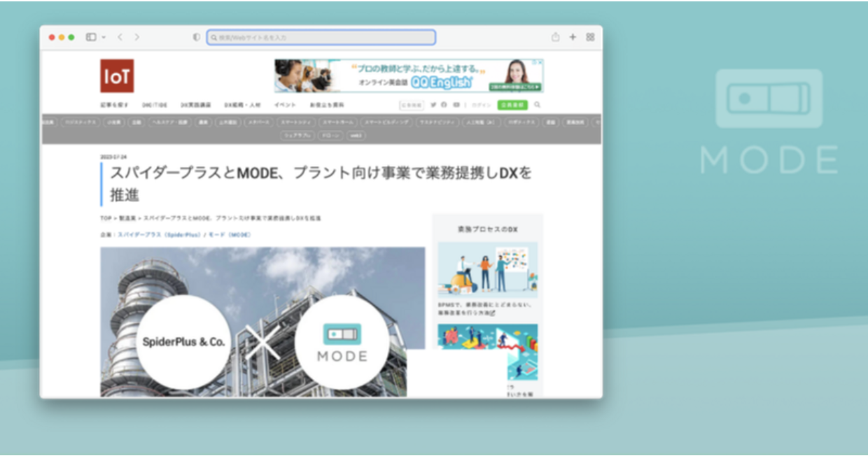Open the BPMS sidebar article thumbnail
Image resolution: width=868 pixels, height=456 pixels.
[487, 270]
